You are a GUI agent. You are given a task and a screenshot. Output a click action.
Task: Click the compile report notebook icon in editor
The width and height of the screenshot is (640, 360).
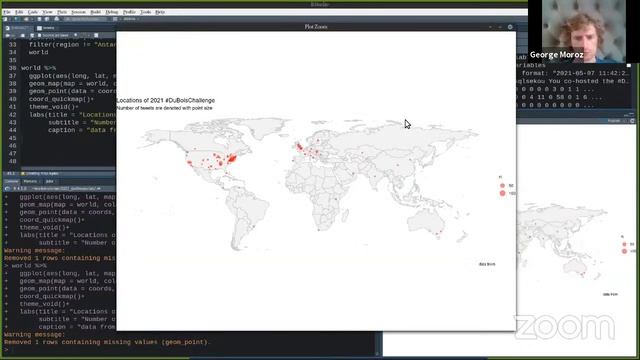(x=96, y=36)
